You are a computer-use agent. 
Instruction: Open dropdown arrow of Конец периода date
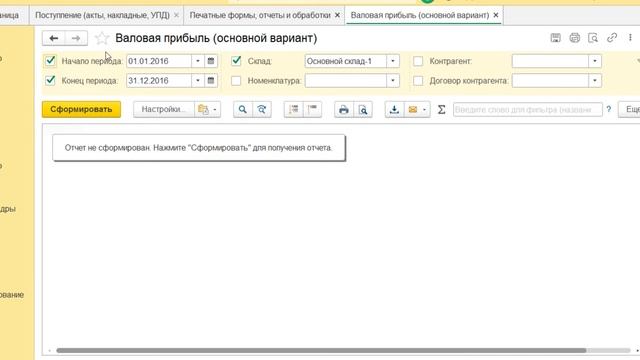click(x=198, y=80)
